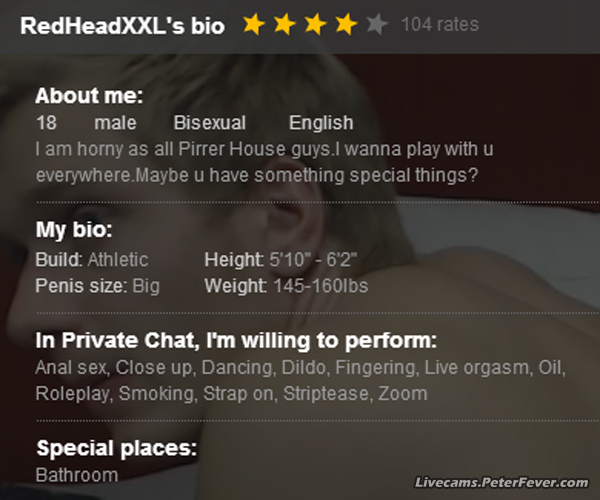Viewport: 600px width, 500px height.
Task: Click the Special places heading
Action: (x=116, y=447)
